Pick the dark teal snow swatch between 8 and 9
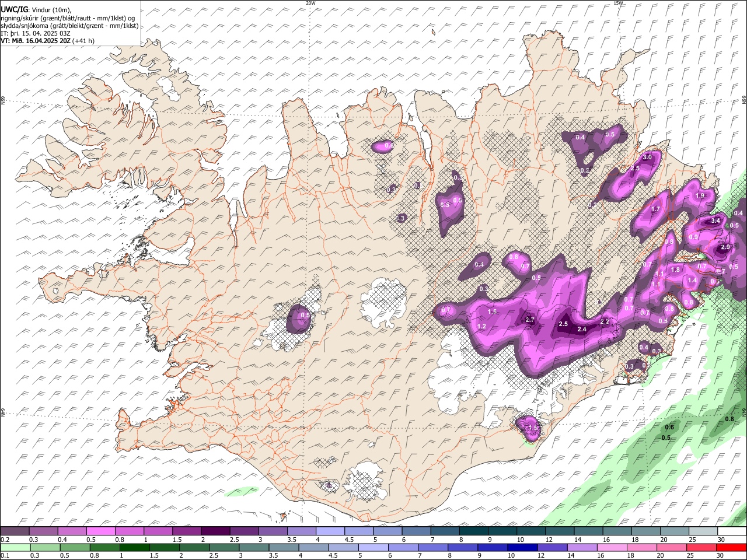The width and height of the screenshot is (747, 560). tap(473, 531)
